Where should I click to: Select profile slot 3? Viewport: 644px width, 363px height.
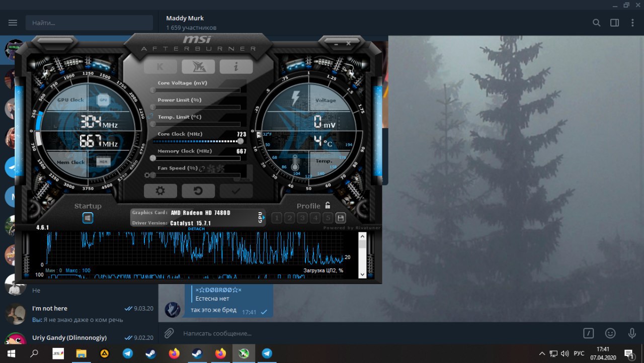(x=302, y=218)
